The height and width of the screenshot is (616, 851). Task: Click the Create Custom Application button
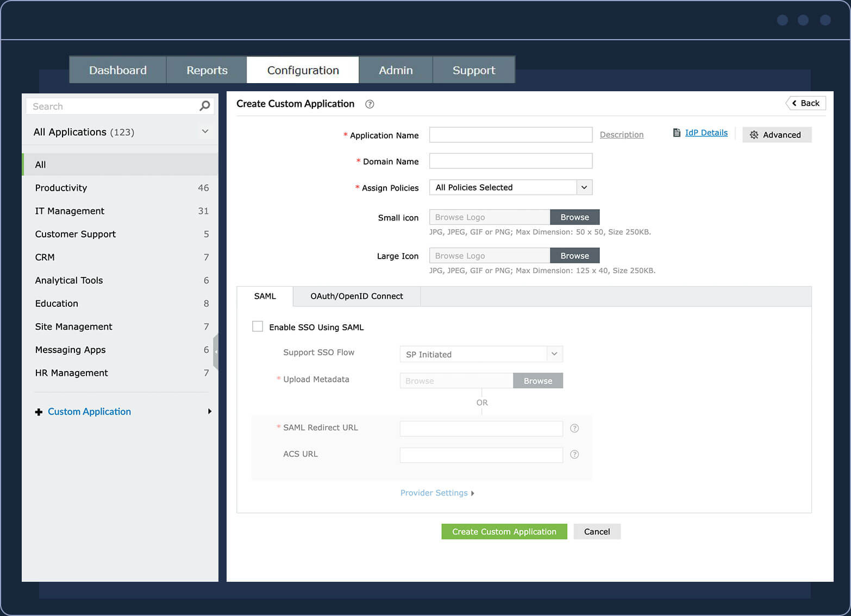pyautogui.click(x=504, y=531)
